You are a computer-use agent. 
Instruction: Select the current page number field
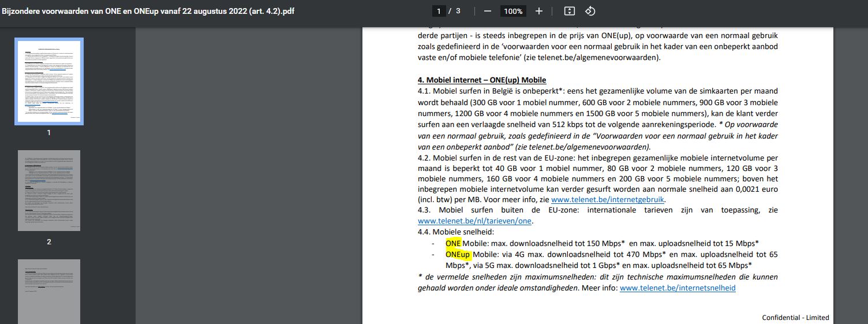point(440,11)
